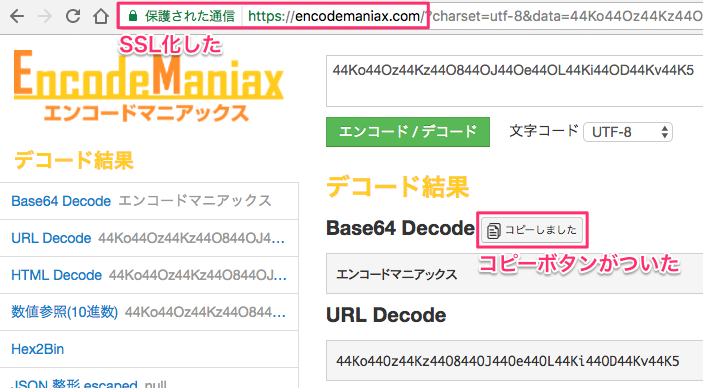Click the Base64 input text area
The width and height of the screenshot is (703, 388).
pos(514,81)
